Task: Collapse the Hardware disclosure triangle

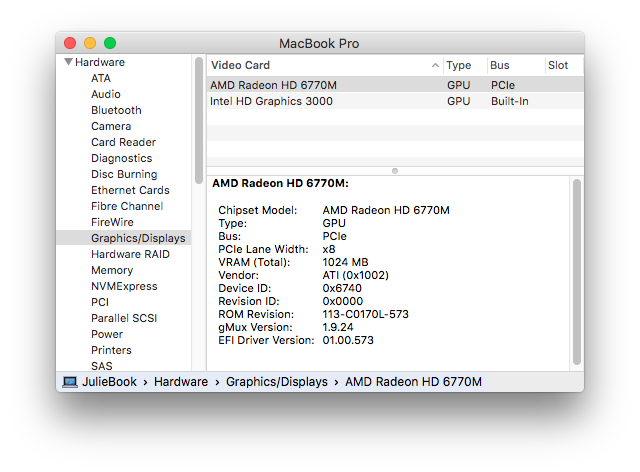Action: [68, 62]
